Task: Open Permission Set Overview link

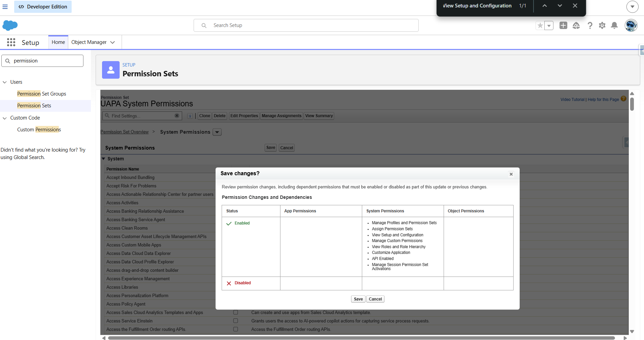Action: coord(124,132)
